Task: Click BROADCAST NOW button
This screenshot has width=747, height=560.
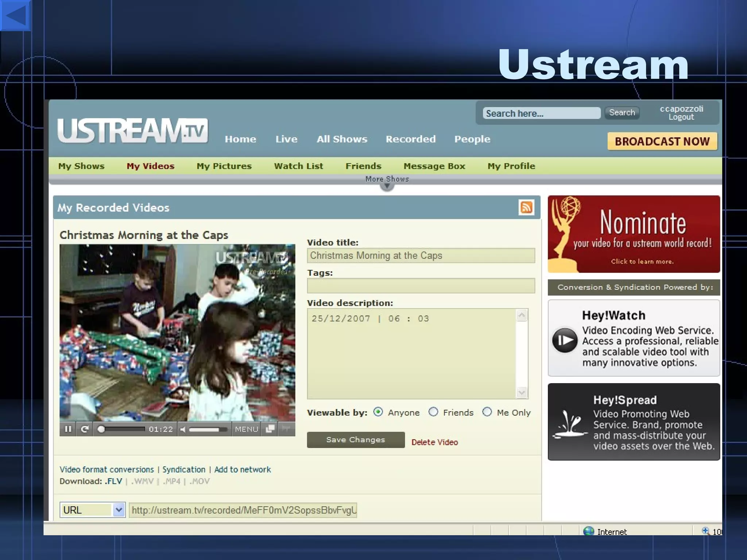Action: click(662, 141)
